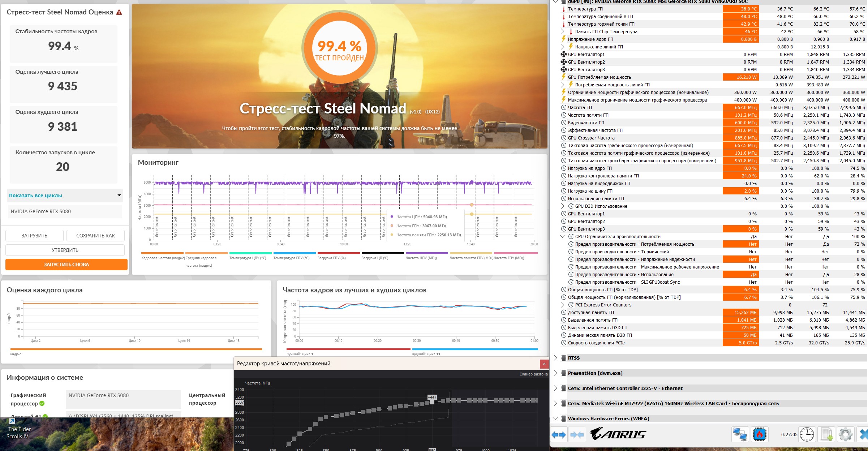Screen dimensions: 868x451
Task: Select the Нагрузка на ядро ГП row
Action: [713, 168]
